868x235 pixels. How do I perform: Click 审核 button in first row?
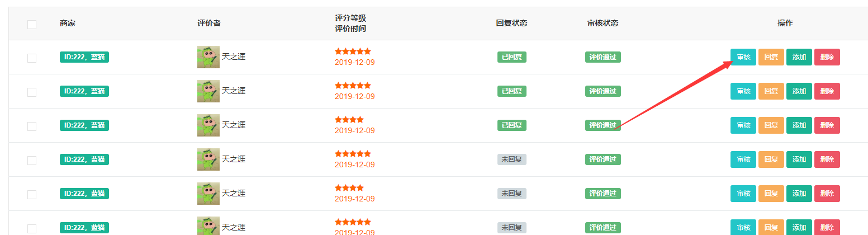[x=743, y=57]
